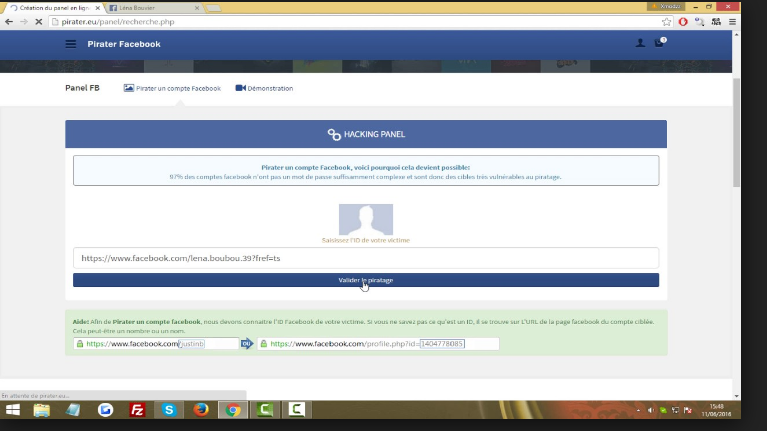Open Firefox from the taskbar

tap(201, 409)
